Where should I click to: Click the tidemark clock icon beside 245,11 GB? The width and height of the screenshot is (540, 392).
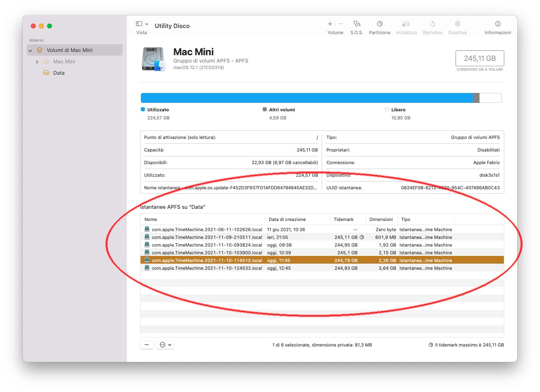click(362, 237)
